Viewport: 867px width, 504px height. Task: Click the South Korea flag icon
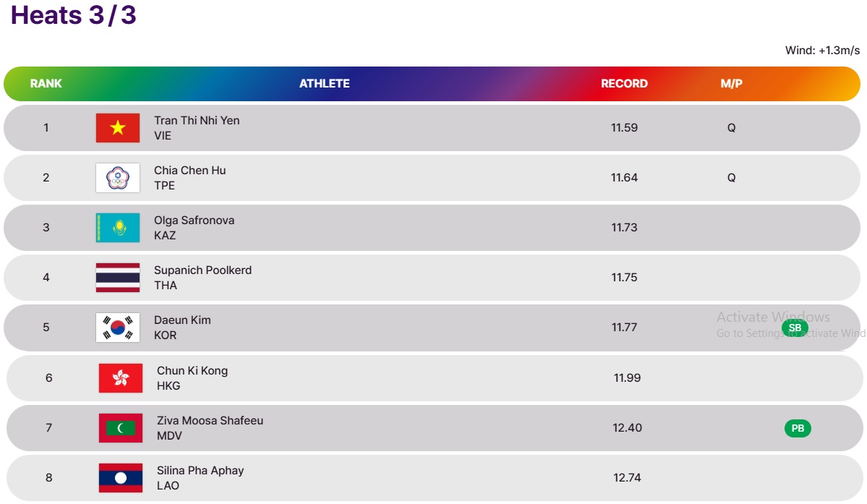pos(118,328)
